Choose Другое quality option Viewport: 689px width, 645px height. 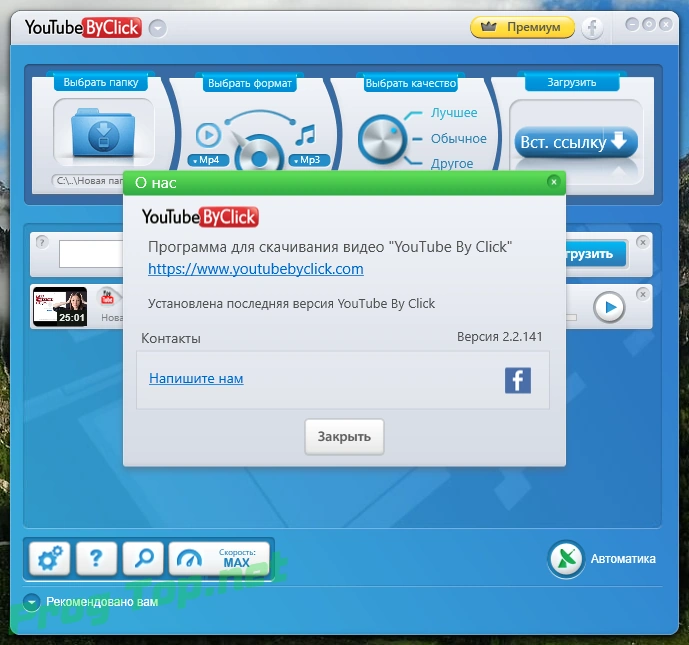(452, 163)
